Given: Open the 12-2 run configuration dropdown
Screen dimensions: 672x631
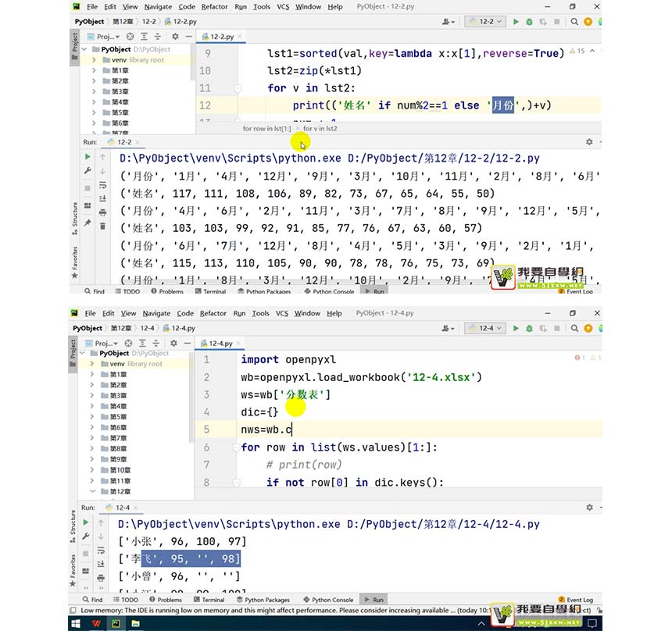Looking at the screenshot, I should click(x=485, y=21).
